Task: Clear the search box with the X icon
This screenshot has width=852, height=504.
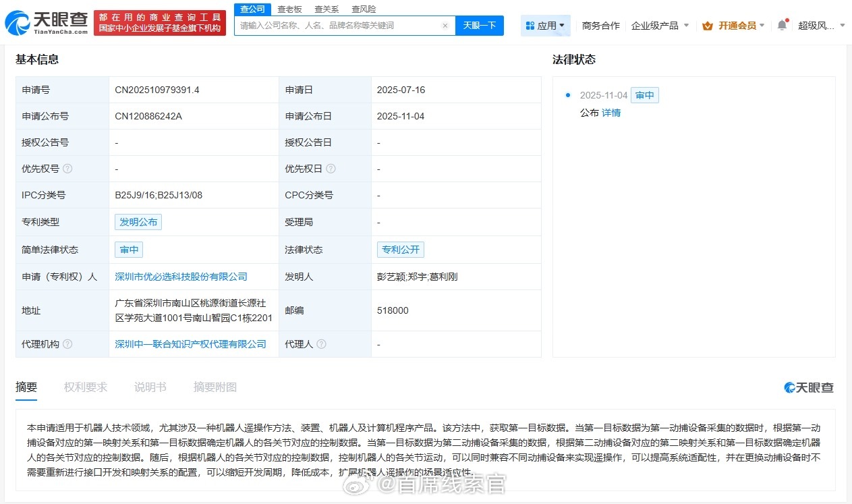Action: (x=445, y=26)
